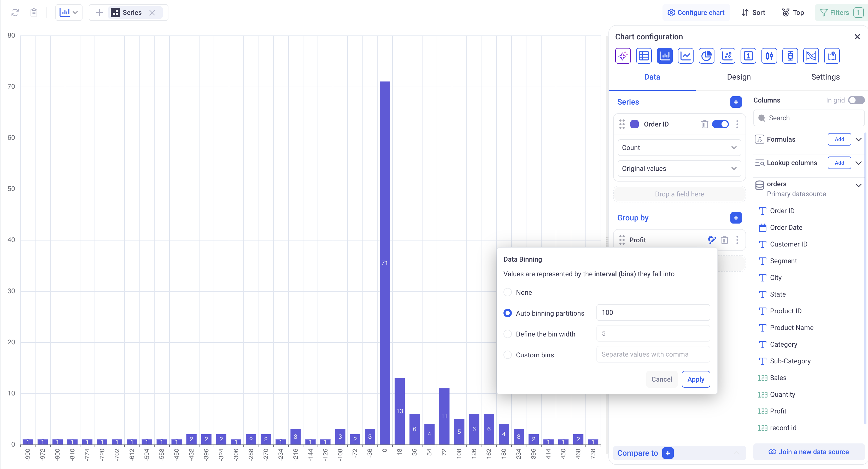Click the Profit binning edit icon
This screenshot has width=868, height=469.
click(712, 240)
